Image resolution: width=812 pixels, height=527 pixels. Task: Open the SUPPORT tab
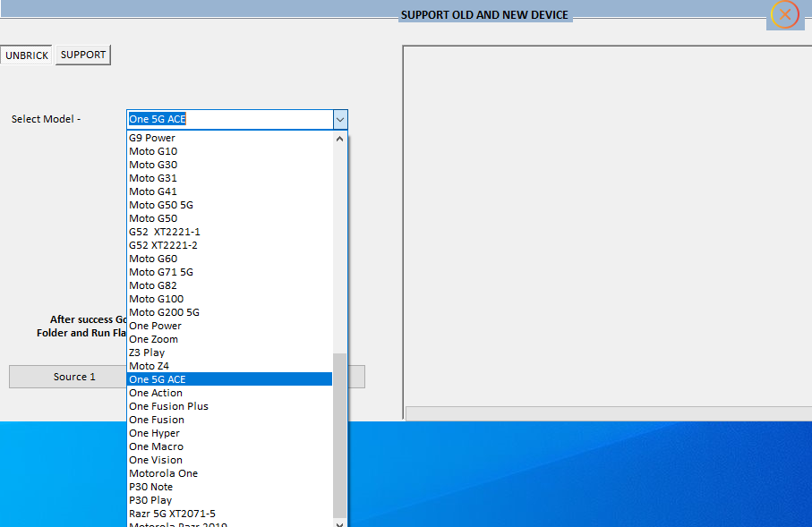pos(83,55)
